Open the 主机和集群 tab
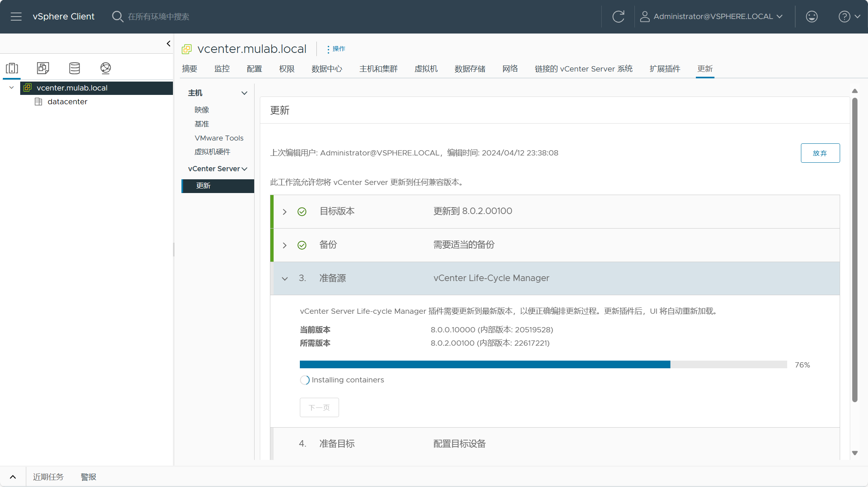868x487 pixels. [378, 69]
